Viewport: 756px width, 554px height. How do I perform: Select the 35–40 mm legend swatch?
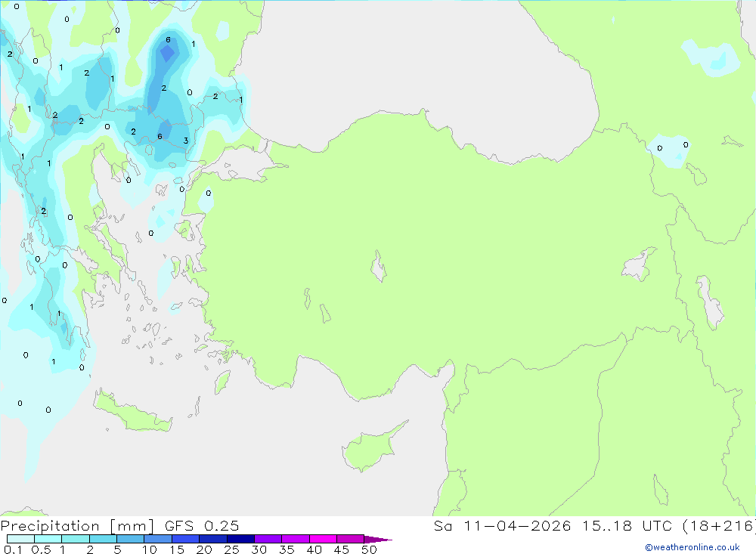click(x=295, y=539)
